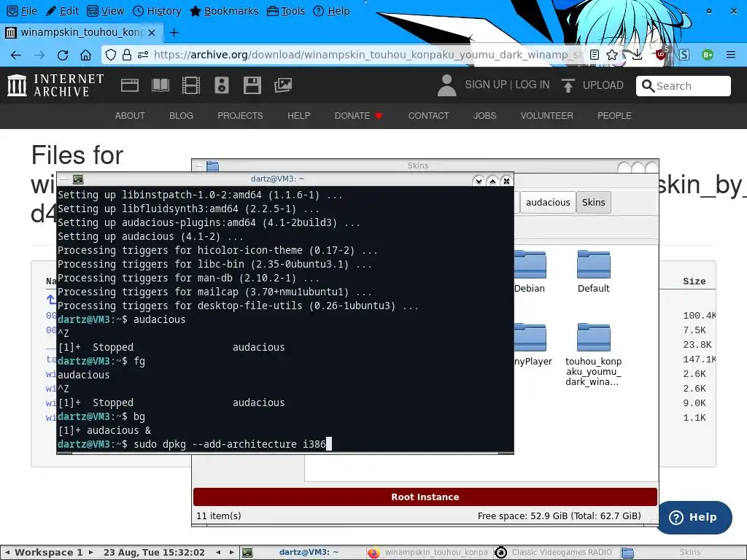This screenshot has height=560, width=747.
Task: Click the Skins breadcrumb in file manager
Action: point(594,203)
